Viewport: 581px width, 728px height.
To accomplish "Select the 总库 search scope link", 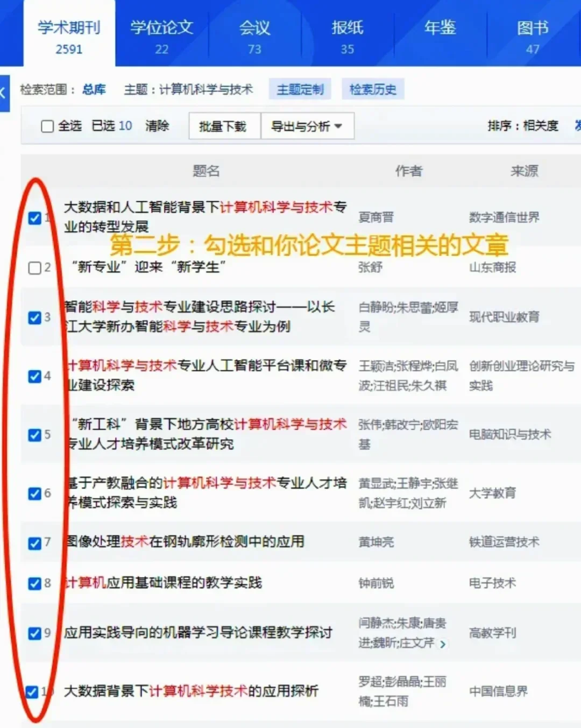I will (x=94, y=89).
